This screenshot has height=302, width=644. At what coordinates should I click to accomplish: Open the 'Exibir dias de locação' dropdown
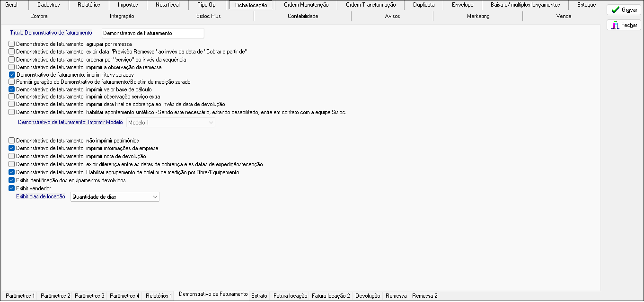click(115, 197)
